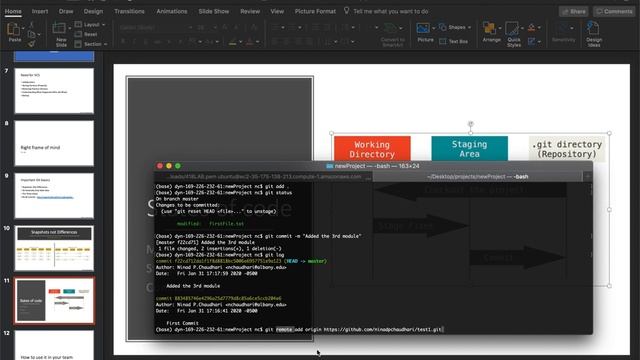Open the Arrange tool icon
The width and height of the screenshot is (640, 360).
pyautogui.click(x=489, y=28)
